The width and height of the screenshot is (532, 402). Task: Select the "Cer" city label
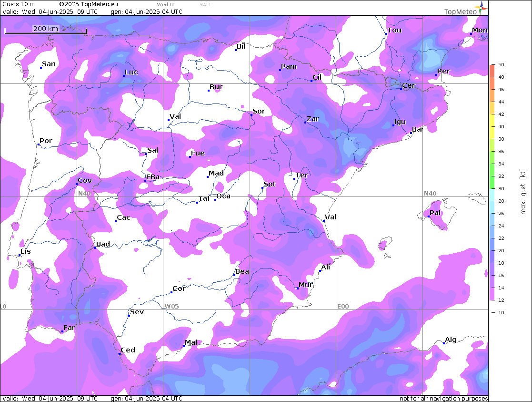409,85
